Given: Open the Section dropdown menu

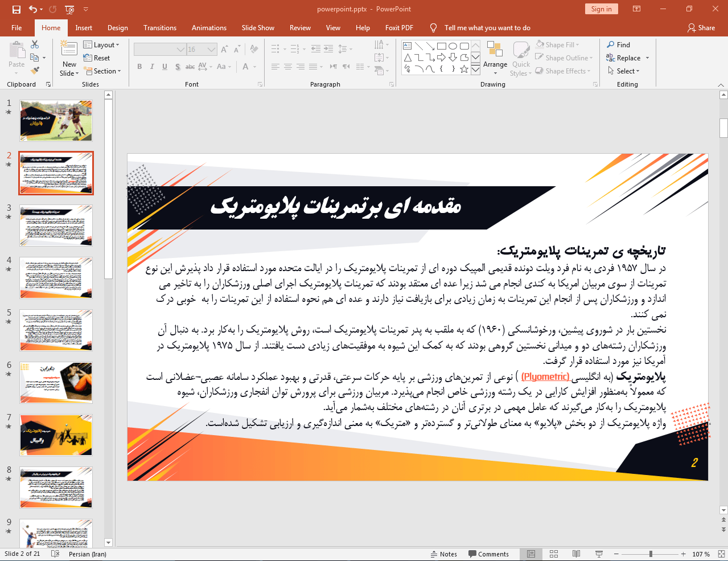Looking at the screenshot, I should 103,71.
